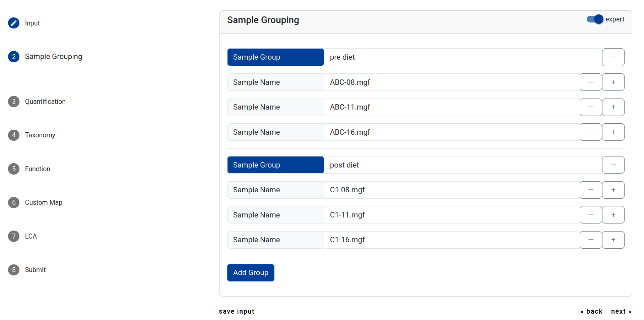The height and width of the screenshot is (320, 644).
Task: Click the save input link
Action: click(237, 311)
